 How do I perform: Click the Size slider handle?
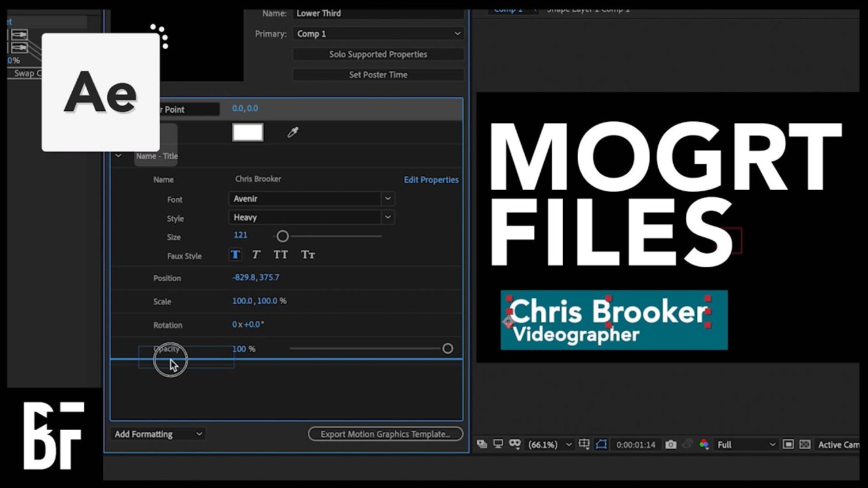click(283, 236)
